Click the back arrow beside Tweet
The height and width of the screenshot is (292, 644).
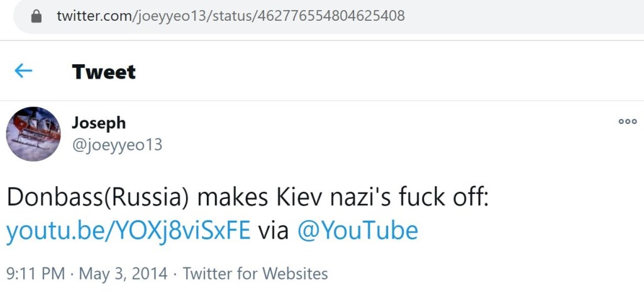click(23, 71)
